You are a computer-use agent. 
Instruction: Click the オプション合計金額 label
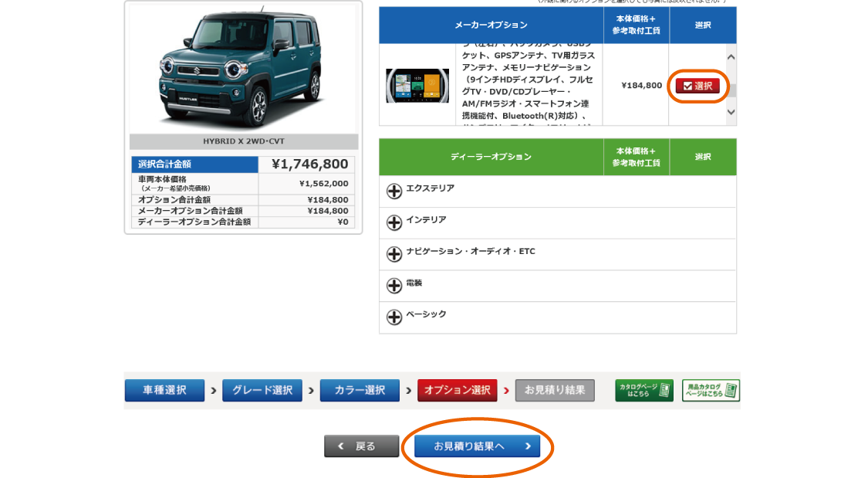click(x=174, y=199)
